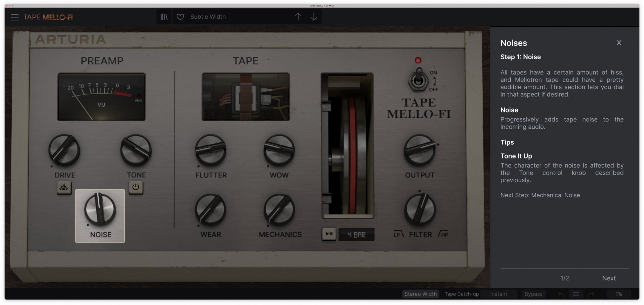Click the Noise knob

click(x=100, y=209)
